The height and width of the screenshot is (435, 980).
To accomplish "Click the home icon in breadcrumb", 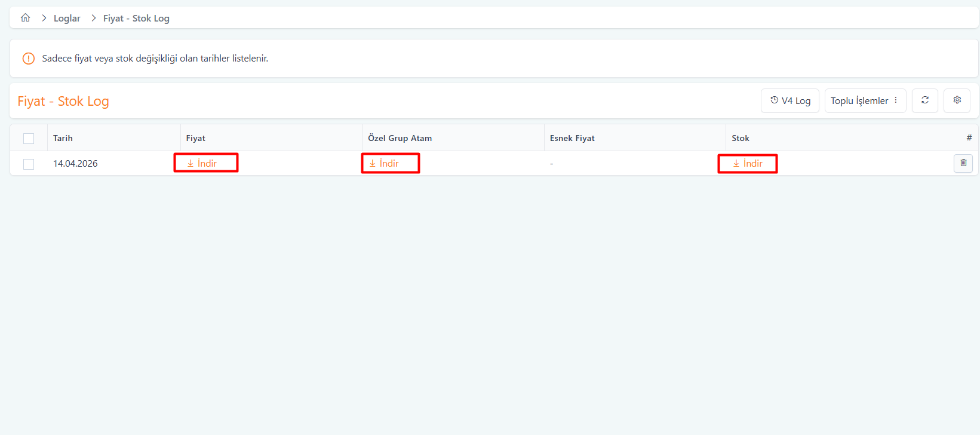I will tap(25, 18).
